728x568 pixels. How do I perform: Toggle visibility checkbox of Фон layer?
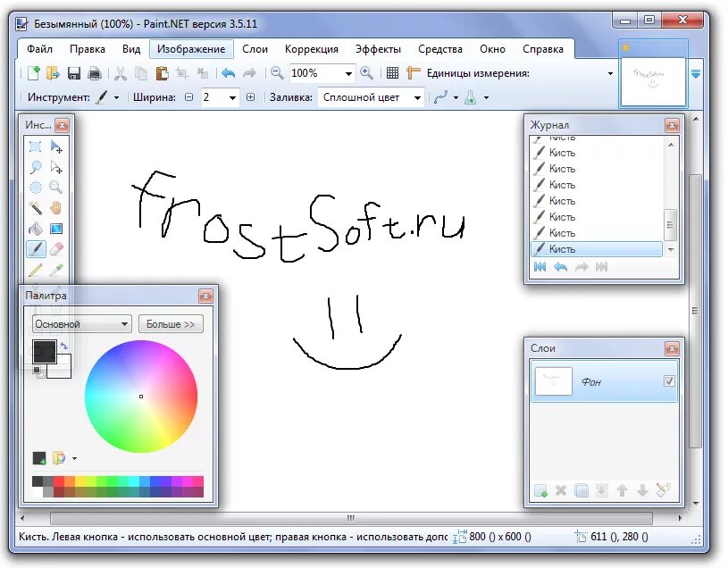[x=669, y=381]
